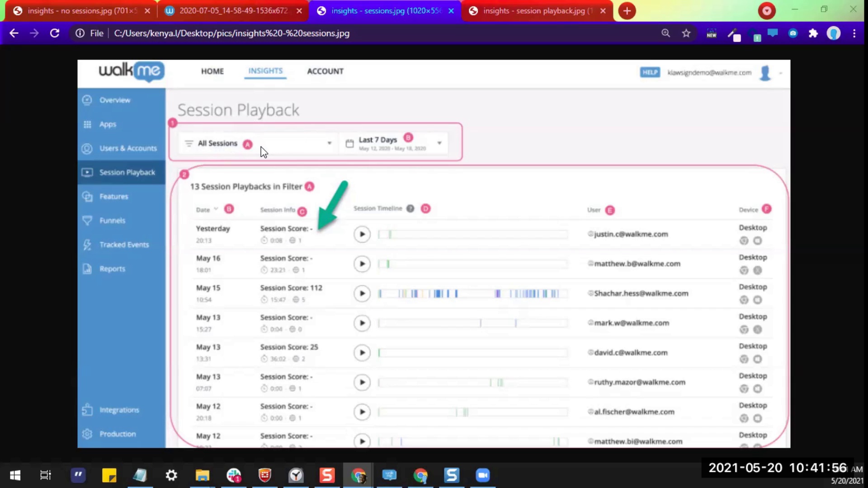The width and height of the screenshot is (868, 488).
Task: Open Overview in WalkMe sidebar
Action: click(x=114, y=100)
